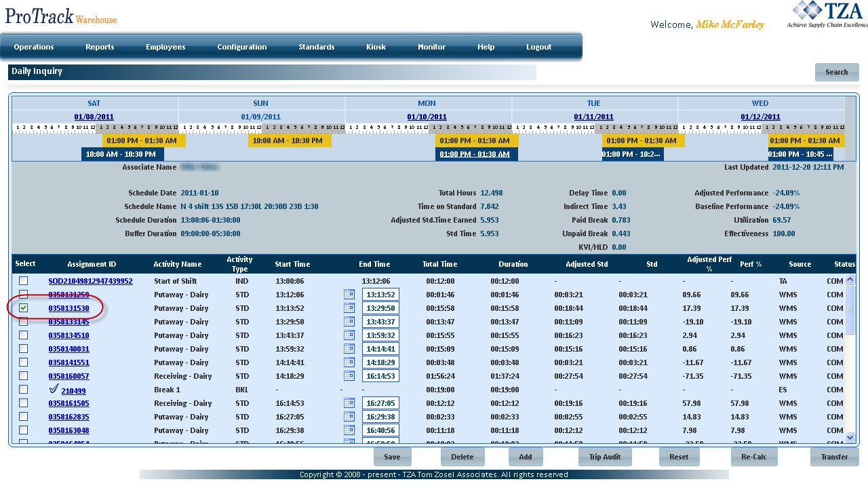This screenshot has height=486, width=868.
Task: Open calendar icon beside end time 13:13:52
Action: pos(349,295)
